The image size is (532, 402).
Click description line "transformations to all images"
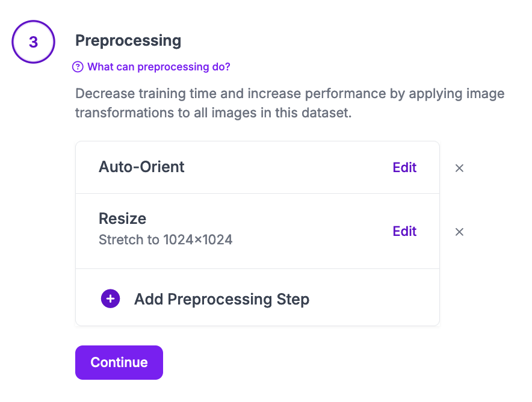coord(214,113)
